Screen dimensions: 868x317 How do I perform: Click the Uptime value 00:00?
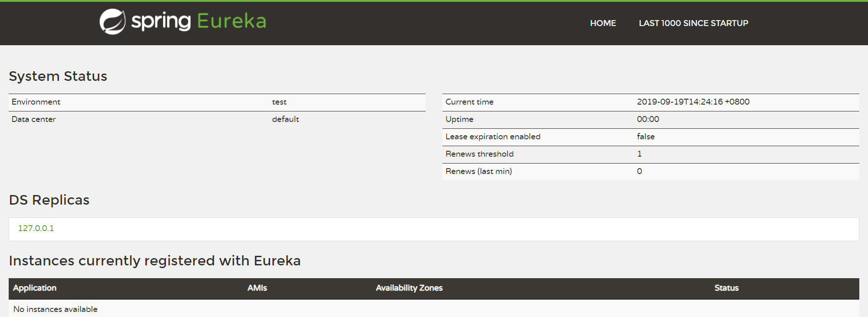pyautogui.click(x=648, y=120)
